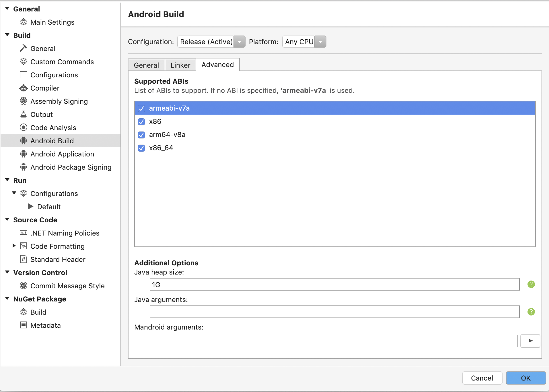549x392 pixels.
Task: Collapse the NuGet Package section
Action: (7, 299)
